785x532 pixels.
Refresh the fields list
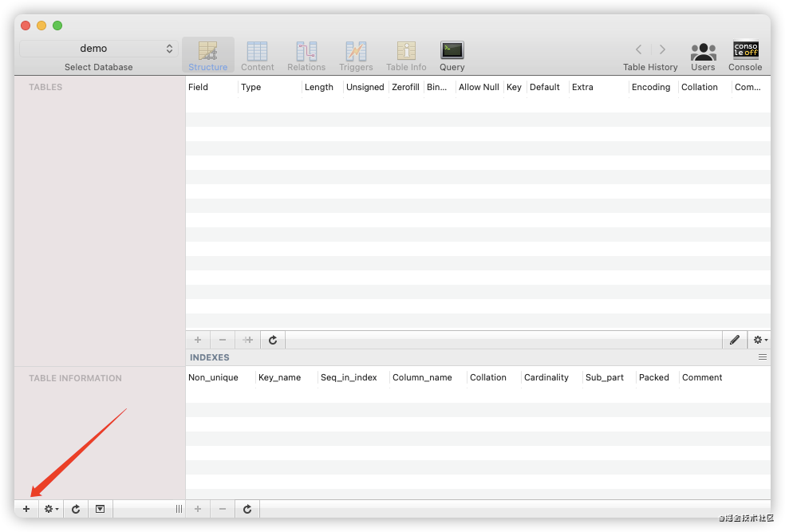[x=273, y=340]
